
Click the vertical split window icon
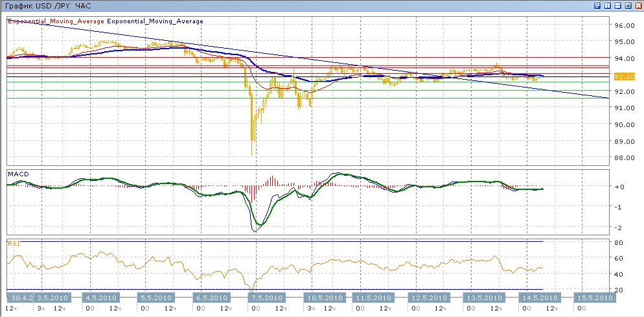[607, 5]
